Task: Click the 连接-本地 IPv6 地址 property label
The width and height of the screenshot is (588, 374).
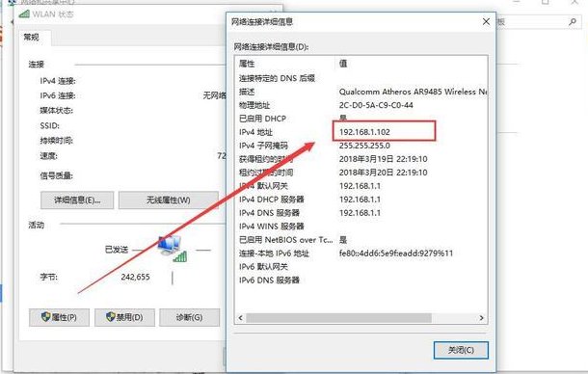Action: (x=274, y=254)
